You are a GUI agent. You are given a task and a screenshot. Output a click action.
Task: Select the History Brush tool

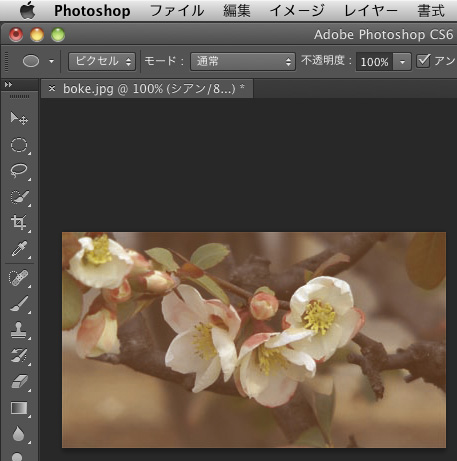click(19, 356)
